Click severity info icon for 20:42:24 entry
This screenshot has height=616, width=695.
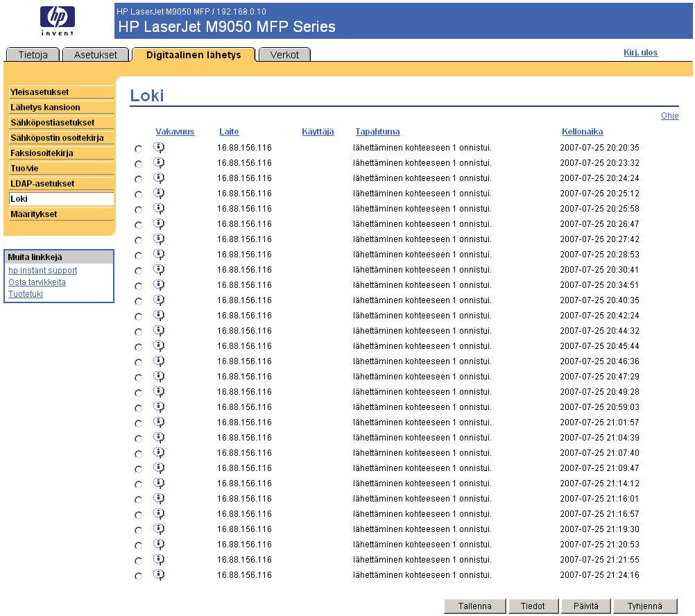pyautogui.click(x=159, y=316)
